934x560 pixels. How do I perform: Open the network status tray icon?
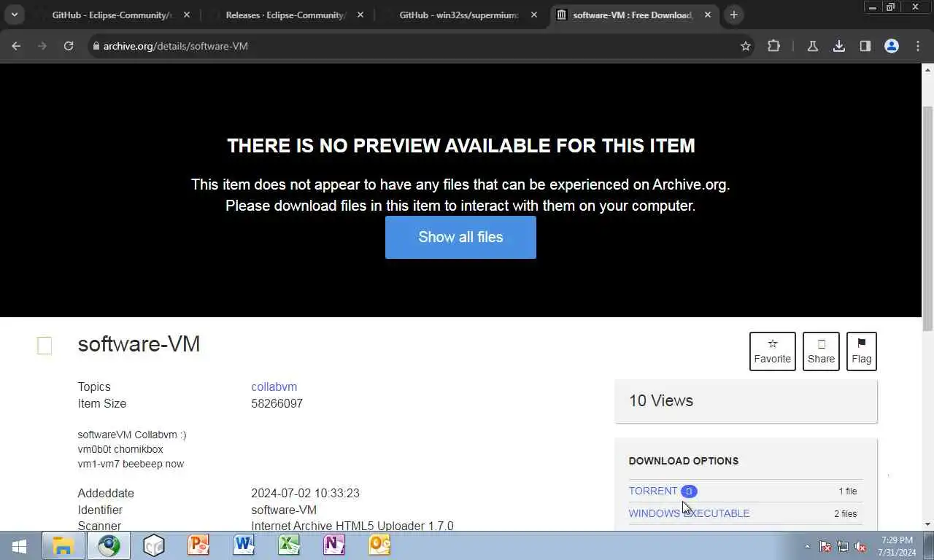[843, 546]
